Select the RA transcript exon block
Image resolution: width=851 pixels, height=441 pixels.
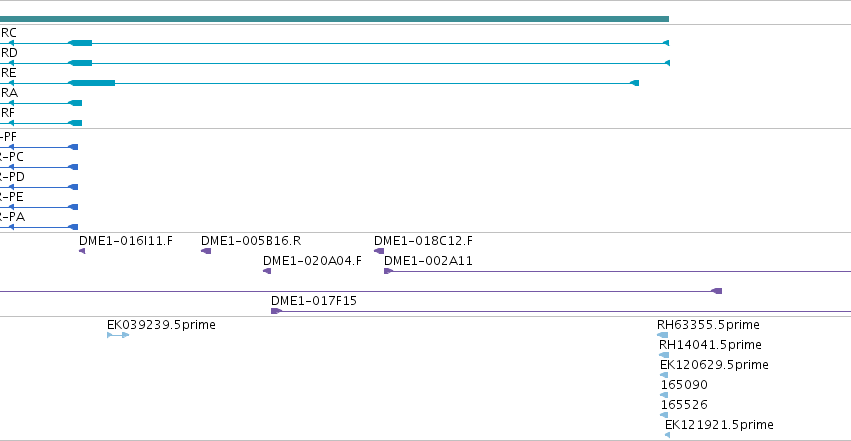coord(75,103)
